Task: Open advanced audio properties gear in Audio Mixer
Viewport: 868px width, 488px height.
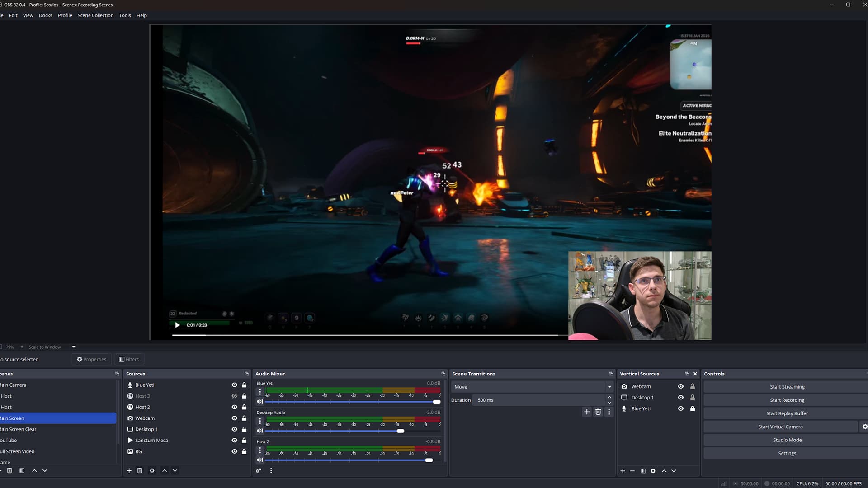Action: [x=259, y=470]
